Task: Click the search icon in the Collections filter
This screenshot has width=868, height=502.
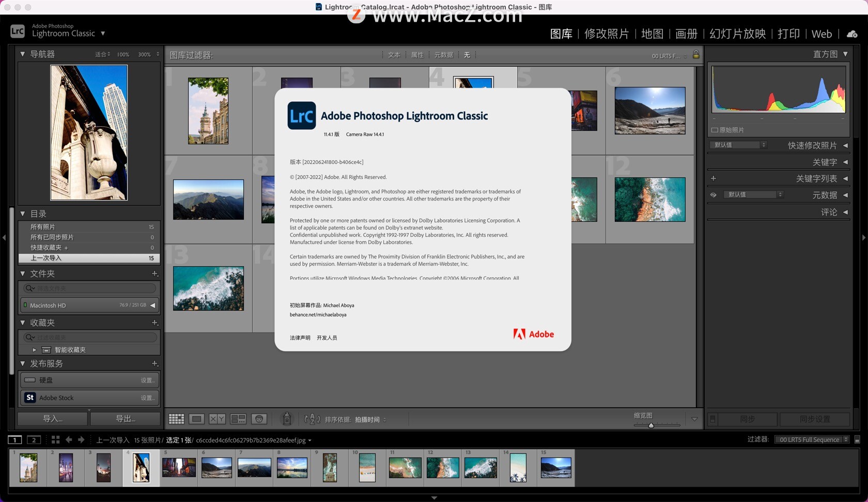Action: point(30,337)
